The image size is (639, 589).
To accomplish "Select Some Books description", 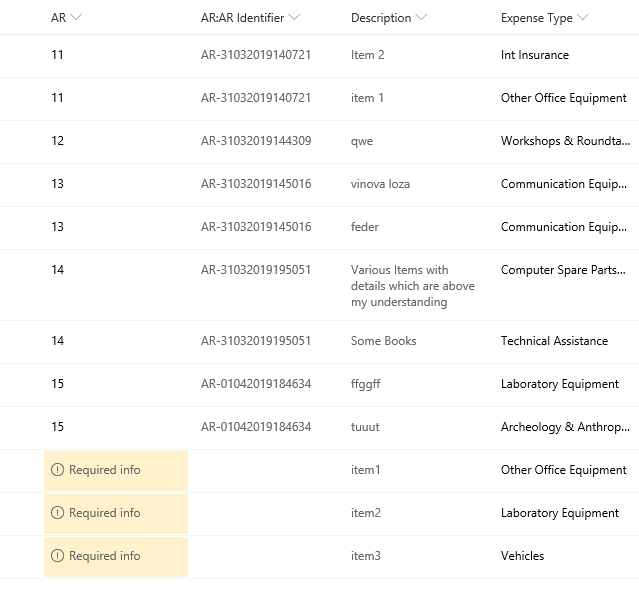I will 383,341.
